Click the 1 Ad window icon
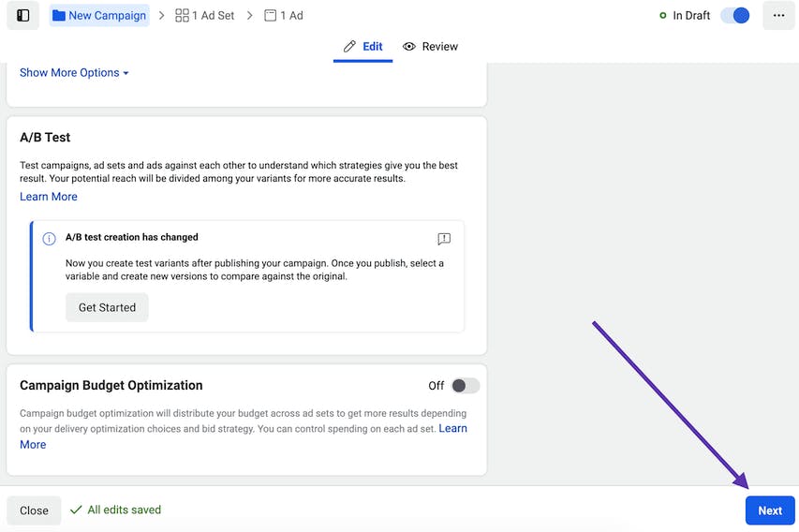 (x=270, y=16)
